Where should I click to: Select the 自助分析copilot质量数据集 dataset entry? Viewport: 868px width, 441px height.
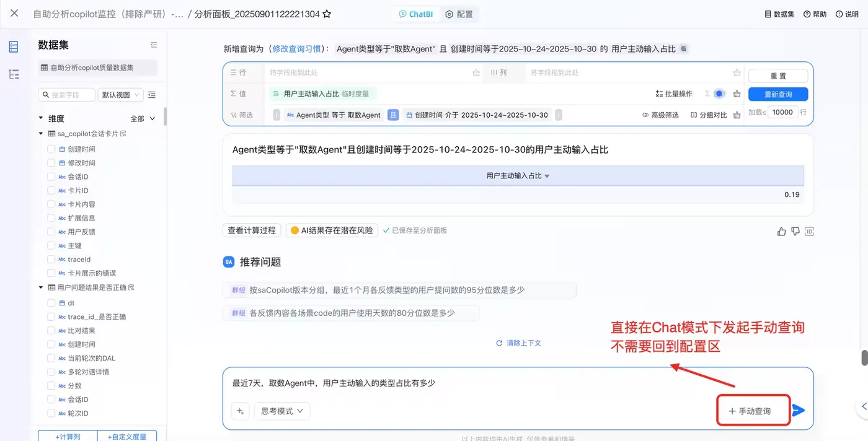tap(98, 68)
